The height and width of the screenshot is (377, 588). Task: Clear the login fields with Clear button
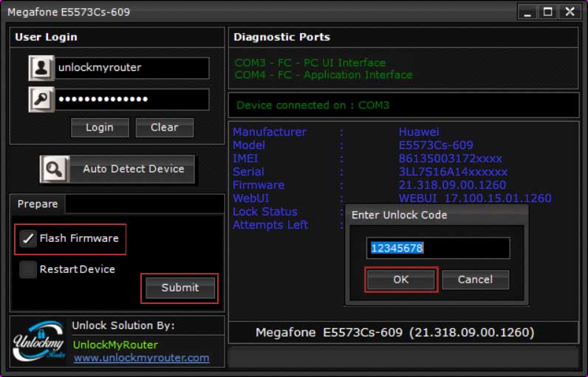click(165, 128)
